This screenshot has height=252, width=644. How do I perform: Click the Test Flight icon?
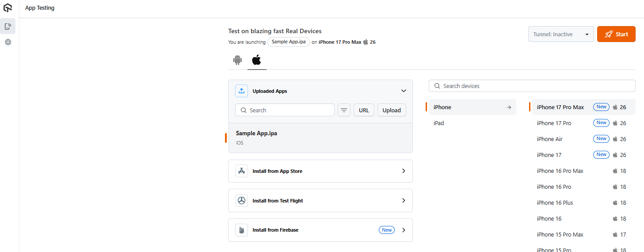pos(241,201)
